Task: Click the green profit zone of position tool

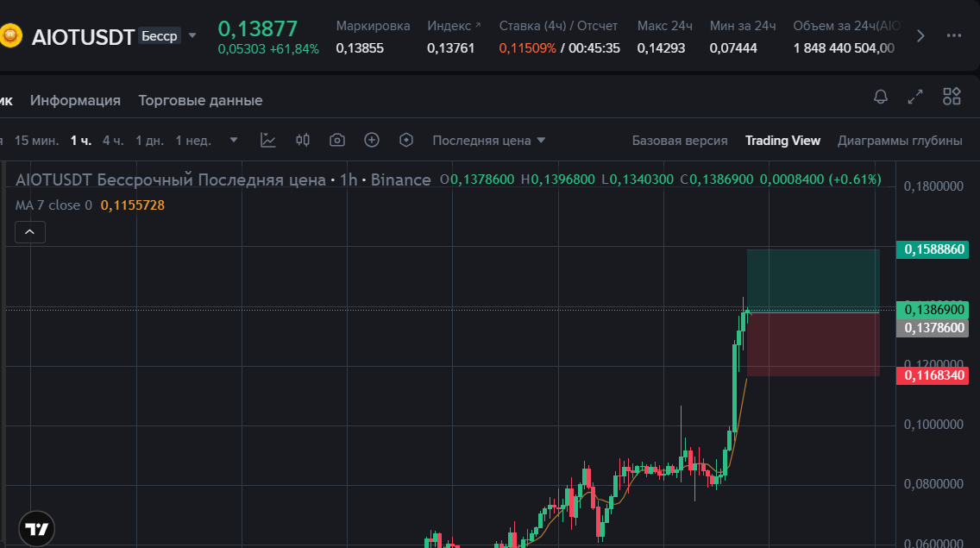Action: pyautogui.click(x=814, y=280)
